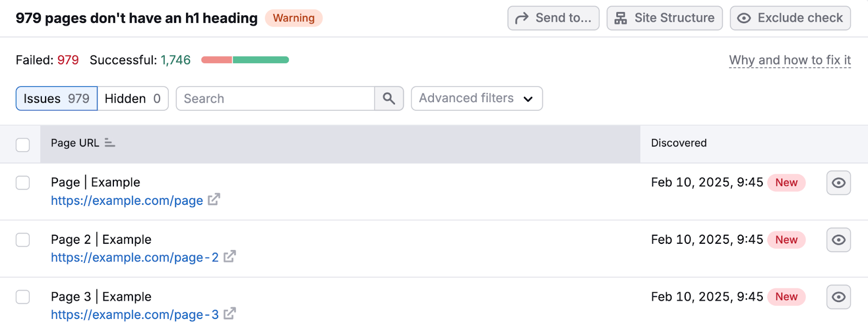This screenshot has height=333, width=868.
Task: Click the Exclude check button
Action: 789,18
